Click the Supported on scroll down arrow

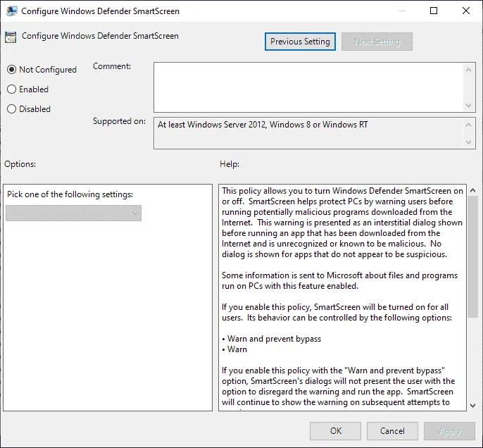coord(468,142)
